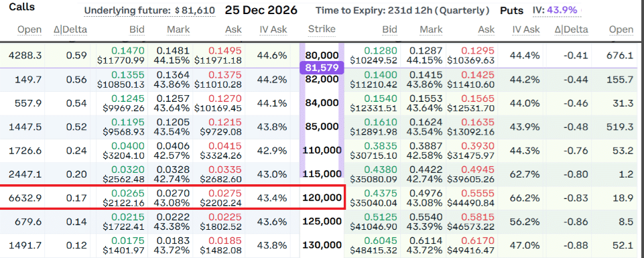The image size is (644, 258).
Task: Click the Puts Δ|Delta column header
Action: (572, 29)
